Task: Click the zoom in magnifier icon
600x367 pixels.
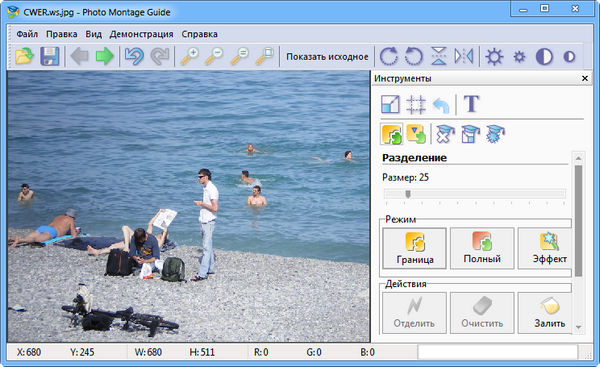Action: [x=190, y=56]
